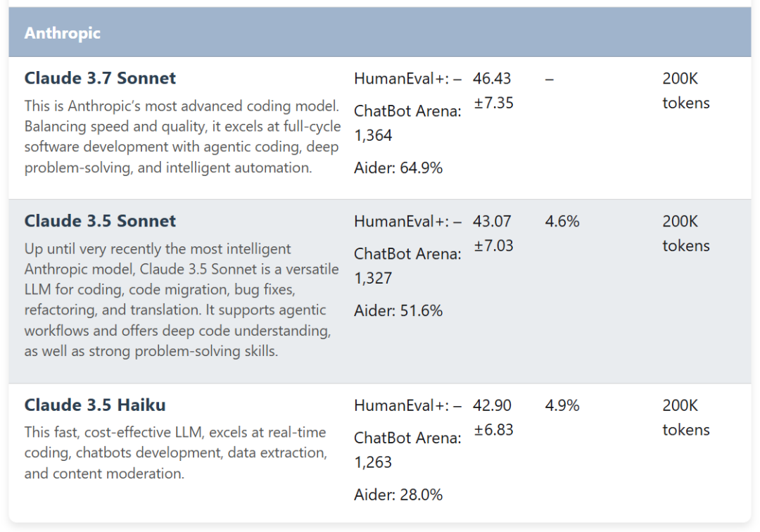Click the 4.9% value
Screen dimensions: 760x532
coord(562,405)
